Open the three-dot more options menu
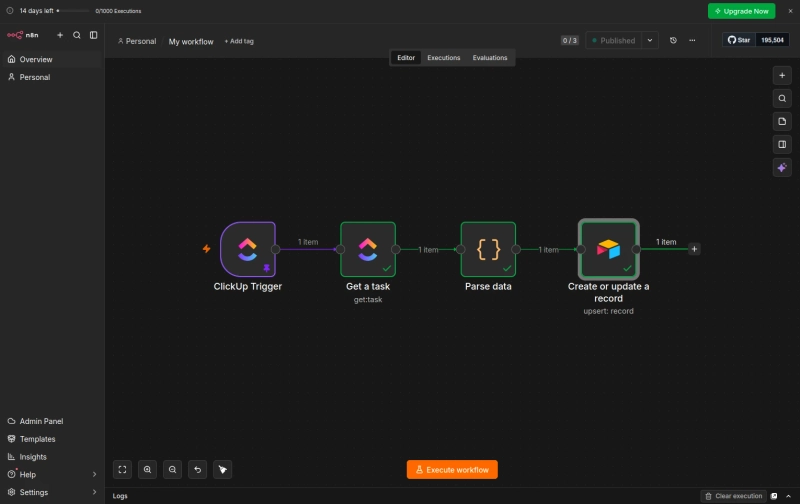Viewport: 800px width, 504px height. click(692, 40)
